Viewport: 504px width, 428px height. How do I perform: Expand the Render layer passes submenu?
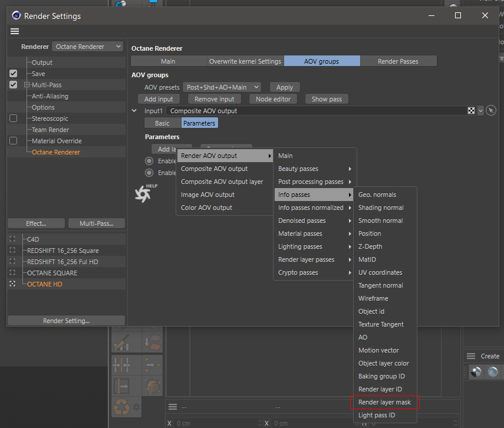[315, 259]
